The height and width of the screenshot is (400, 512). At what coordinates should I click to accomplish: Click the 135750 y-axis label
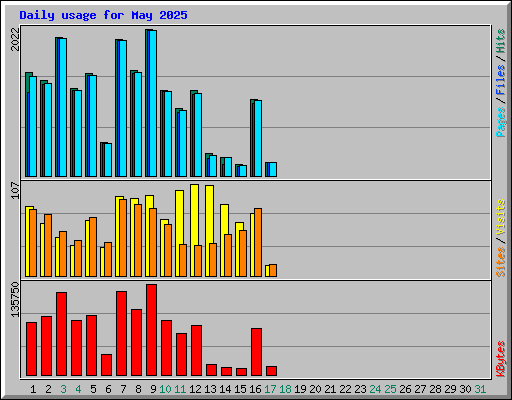(x=15, y=299)
